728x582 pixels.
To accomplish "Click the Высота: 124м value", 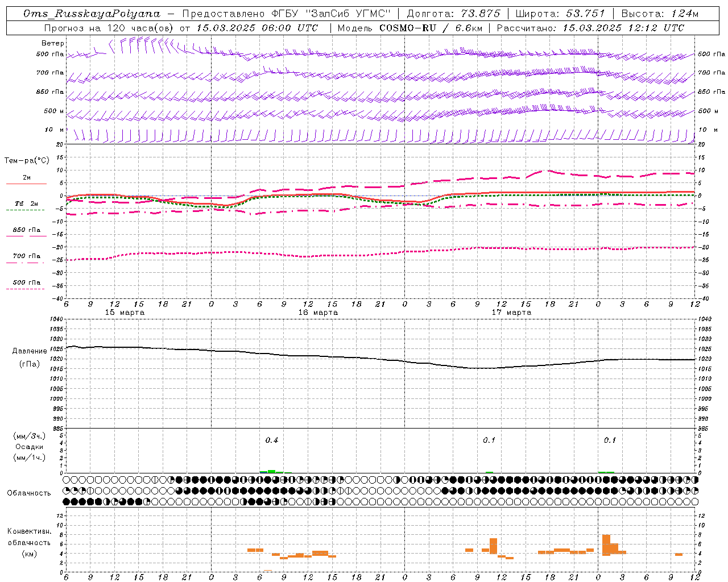I will click(660, 14).
